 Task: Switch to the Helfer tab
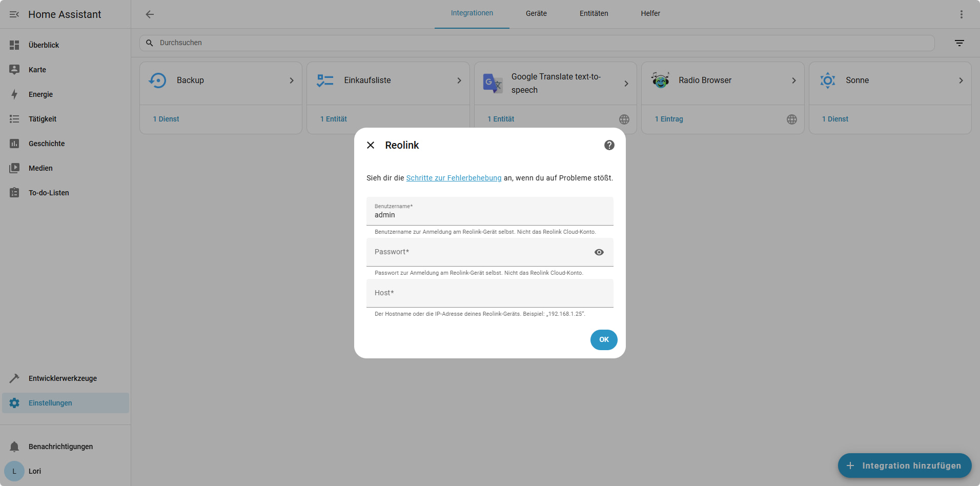coord(650,14)
